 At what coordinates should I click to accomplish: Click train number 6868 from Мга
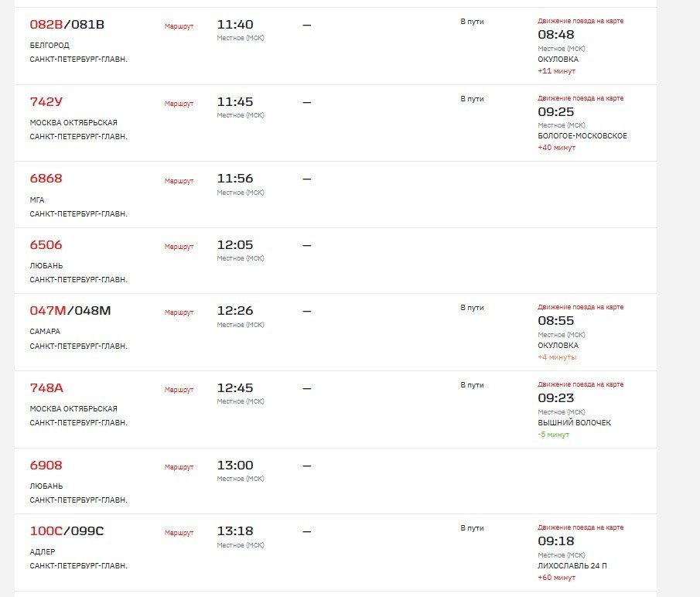click(x=46, y=179)
